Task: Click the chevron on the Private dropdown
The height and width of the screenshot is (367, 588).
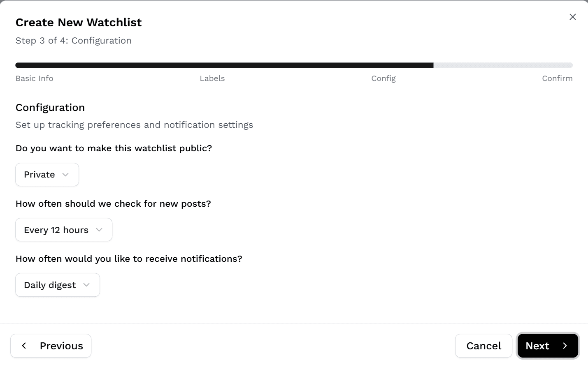Action: [65, 174]
